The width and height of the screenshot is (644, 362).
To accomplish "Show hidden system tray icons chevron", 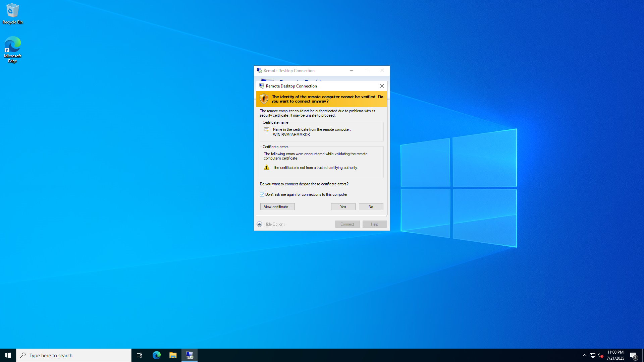I will point(584,355).
